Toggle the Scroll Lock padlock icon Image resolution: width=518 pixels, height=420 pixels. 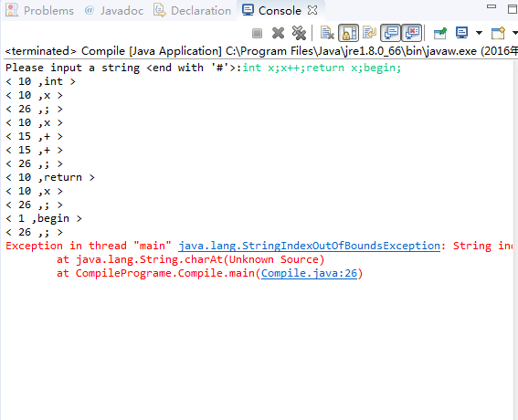pos(348,33)
